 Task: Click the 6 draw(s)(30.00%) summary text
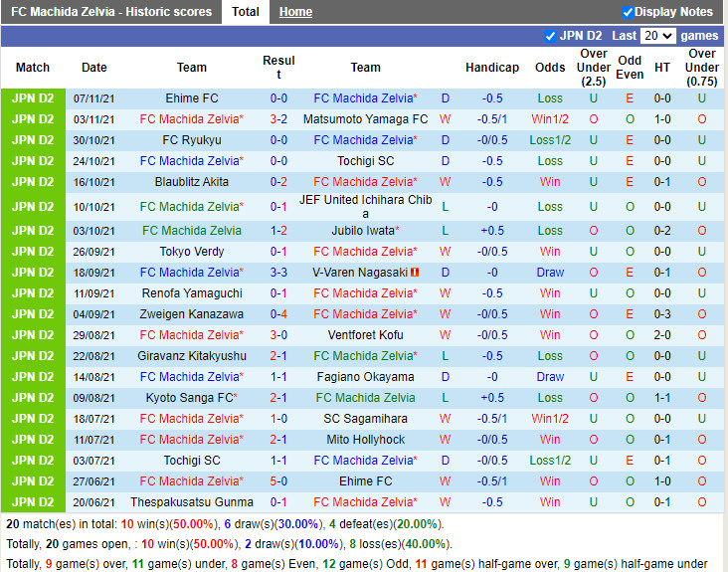[273, 524]
